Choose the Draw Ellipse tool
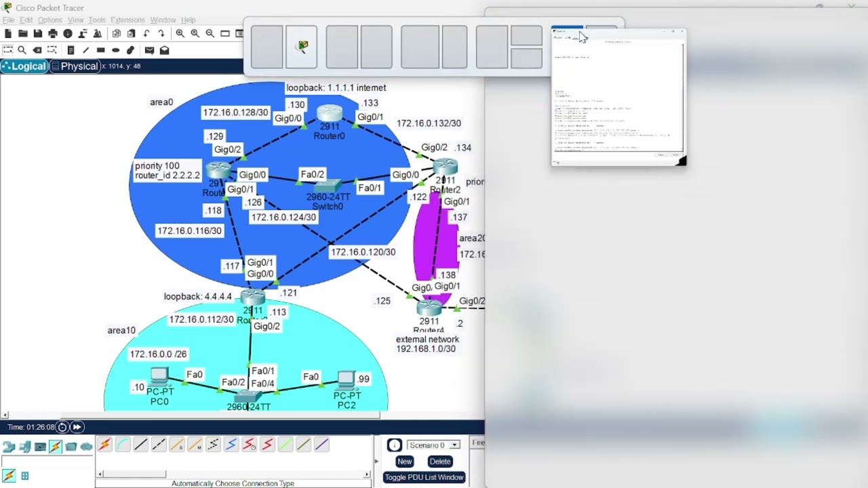This screenshot has height=488, width=868. [x=115, y=50]
